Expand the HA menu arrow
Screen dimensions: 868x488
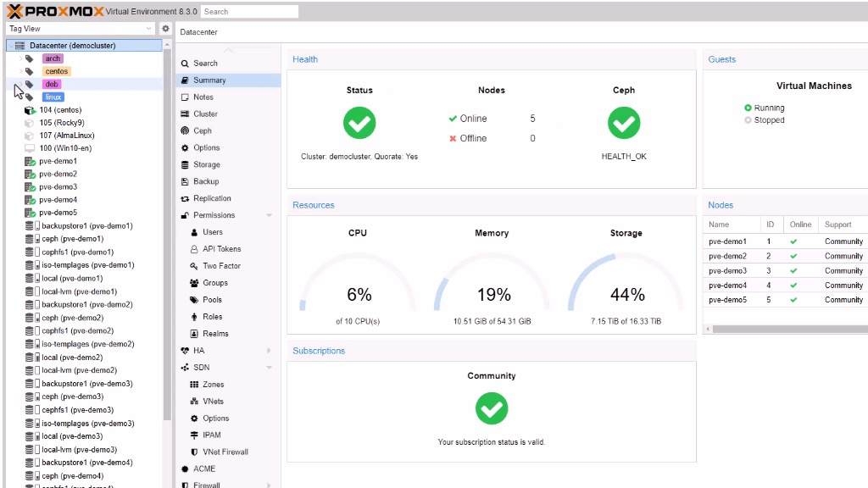(x=270, y=351)
